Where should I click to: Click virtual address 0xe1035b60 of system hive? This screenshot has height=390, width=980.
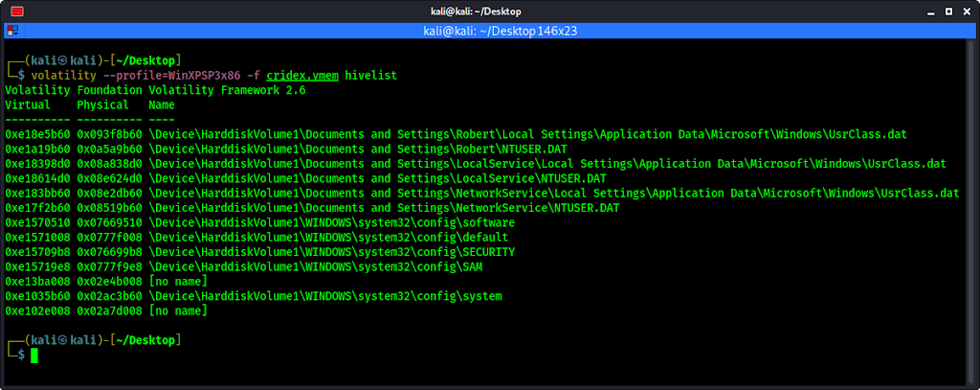(37, 296)
